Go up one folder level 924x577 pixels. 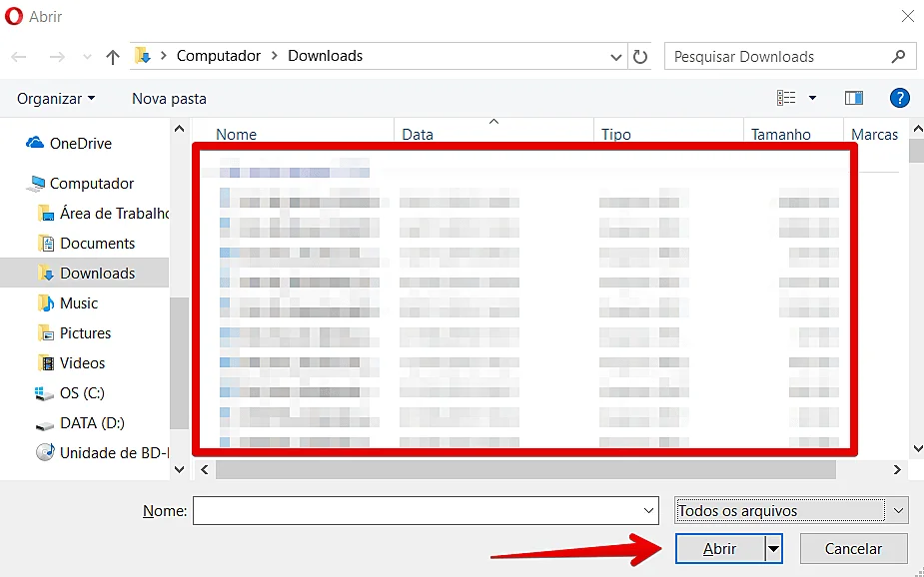pos(113,57)
